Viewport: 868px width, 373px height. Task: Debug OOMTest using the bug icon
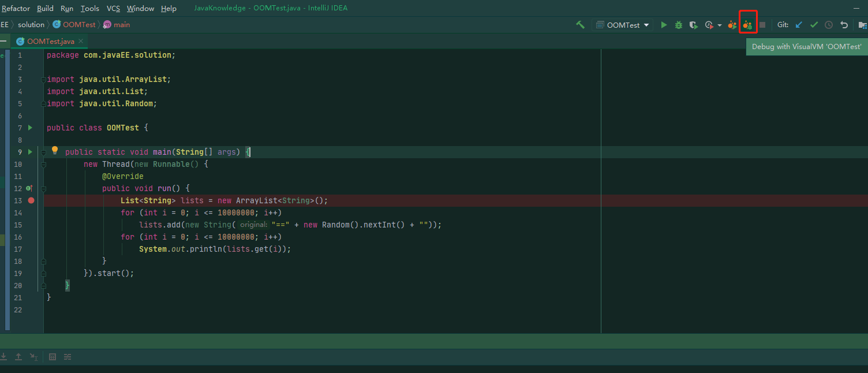click(x=678, y=25)
